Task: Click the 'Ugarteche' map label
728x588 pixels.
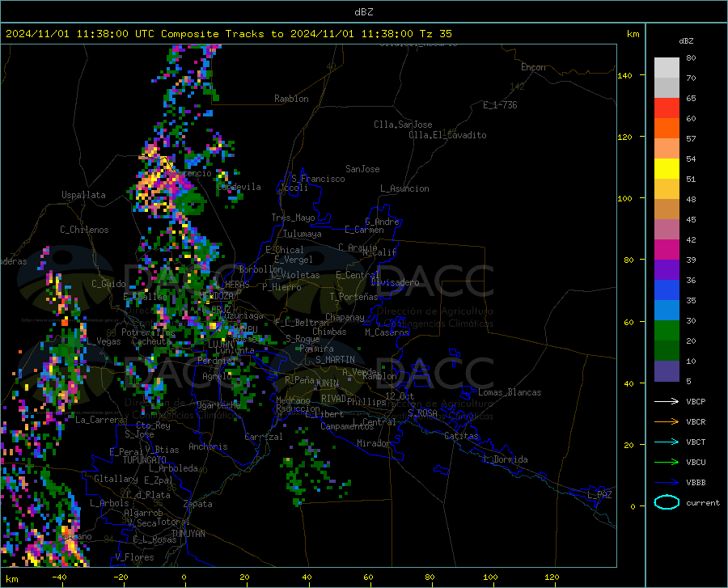Action: point(218,404)
